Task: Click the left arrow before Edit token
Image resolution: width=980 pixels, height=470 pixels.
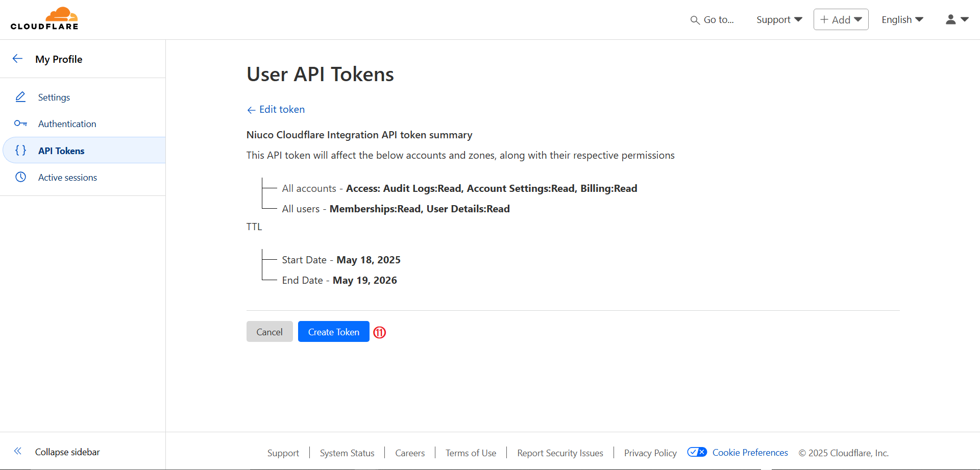Action: click(x=251, y=110)
